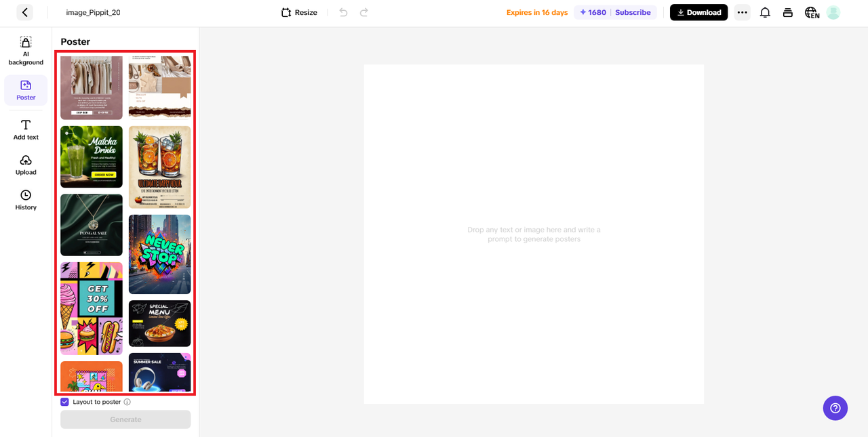Click the +1680 credits balance
The image size is (868, 437).
[591, 12]
